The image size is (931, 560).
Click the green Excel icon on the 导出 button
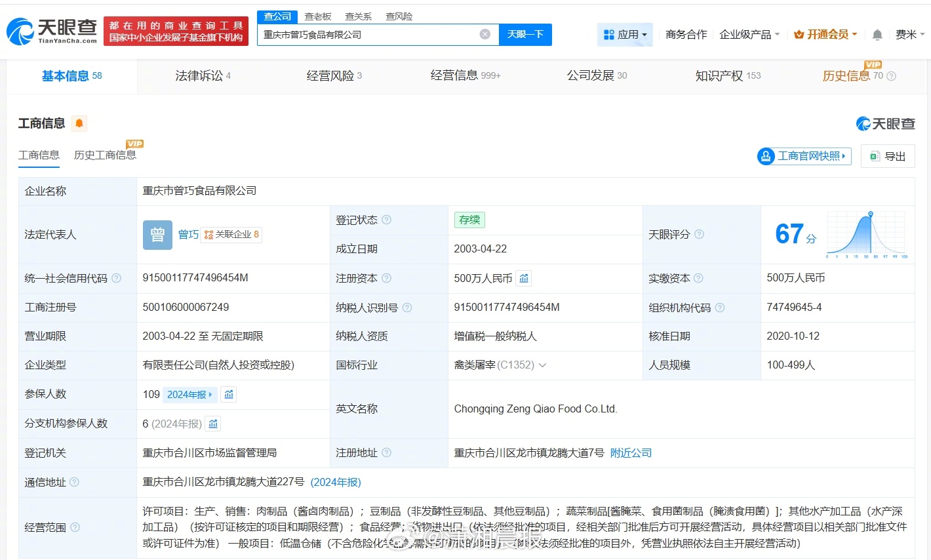click(x=875, y=156)
